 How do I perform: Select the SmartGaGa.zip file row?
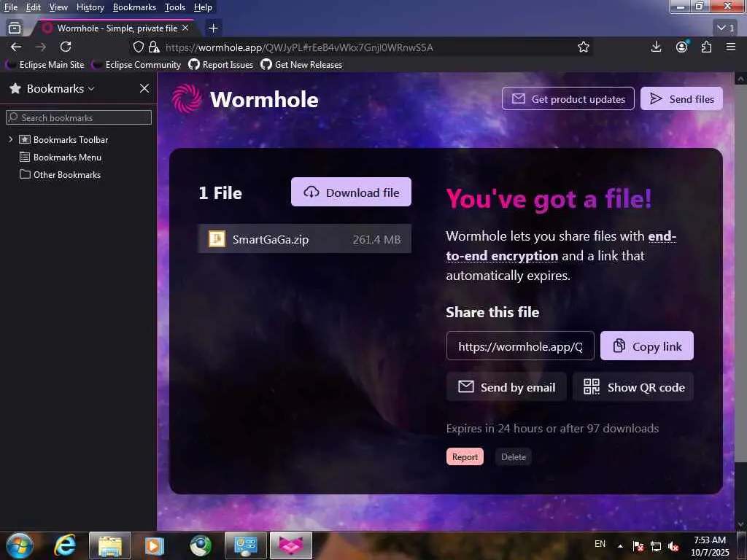pos(304,238)
